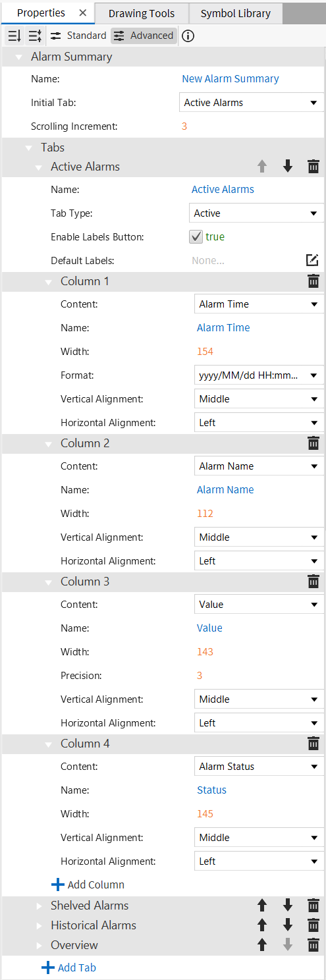Click the trash icon for Column 3
Screen dimensions: 326x980
pos(313,582)
